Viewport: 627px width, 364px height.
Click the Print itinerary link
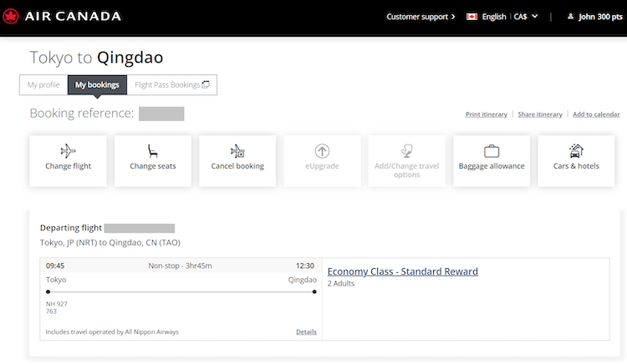[487, 114]
